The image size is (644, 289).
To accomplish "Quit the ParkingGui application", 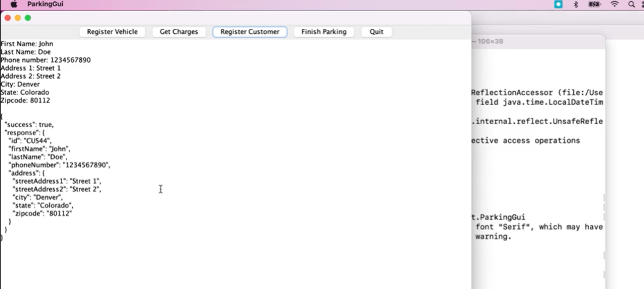I will point(376,32).
